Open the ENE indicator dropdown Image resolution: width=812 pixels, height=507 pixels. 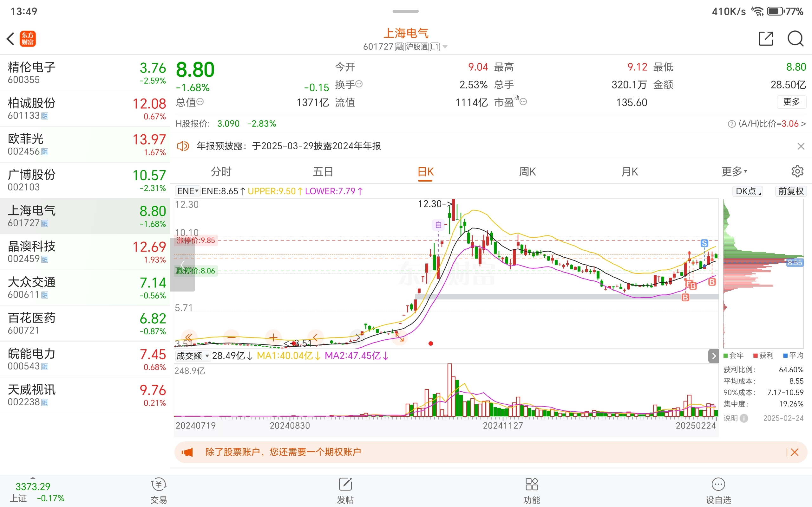click(x=187, y=191)
